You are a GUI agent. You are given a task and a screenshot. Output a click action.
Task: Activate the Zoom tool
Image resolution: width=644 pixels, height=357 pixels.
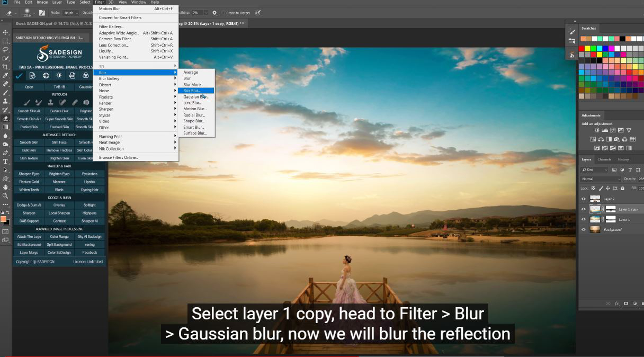6,195
